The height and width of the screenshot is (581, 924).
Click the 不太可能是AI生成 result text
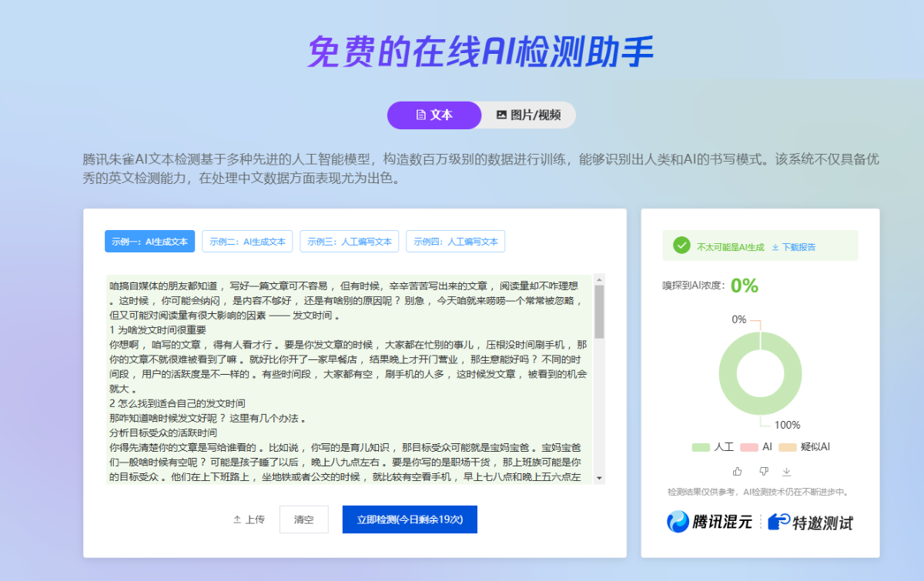[731, 247]
